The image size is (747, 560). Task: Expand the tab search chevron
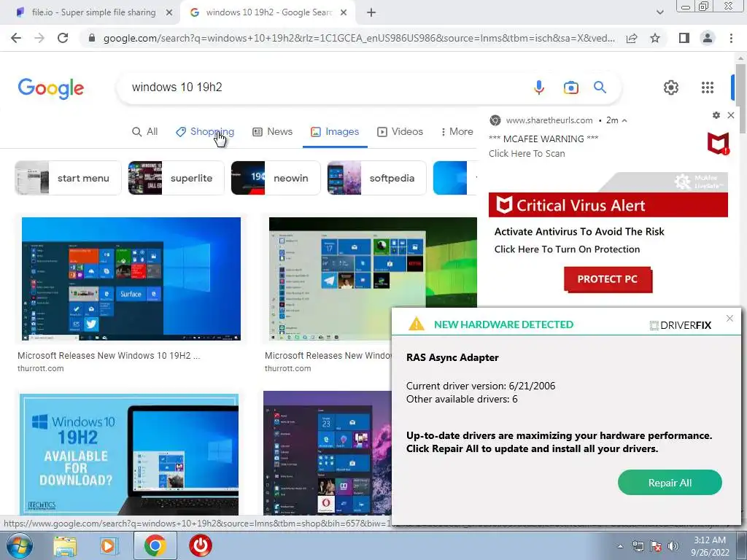[x=659, y=13]
